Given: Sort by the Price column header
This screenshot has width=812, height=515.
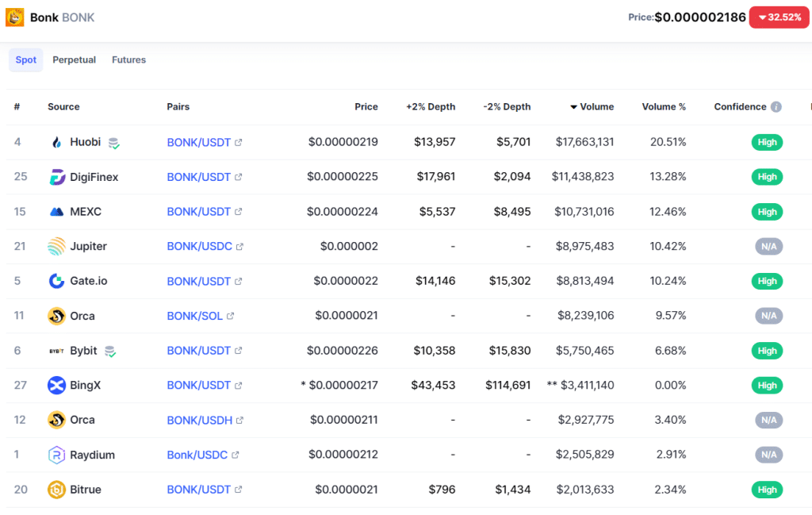Looking at the screenshot, I should [366, 107].
